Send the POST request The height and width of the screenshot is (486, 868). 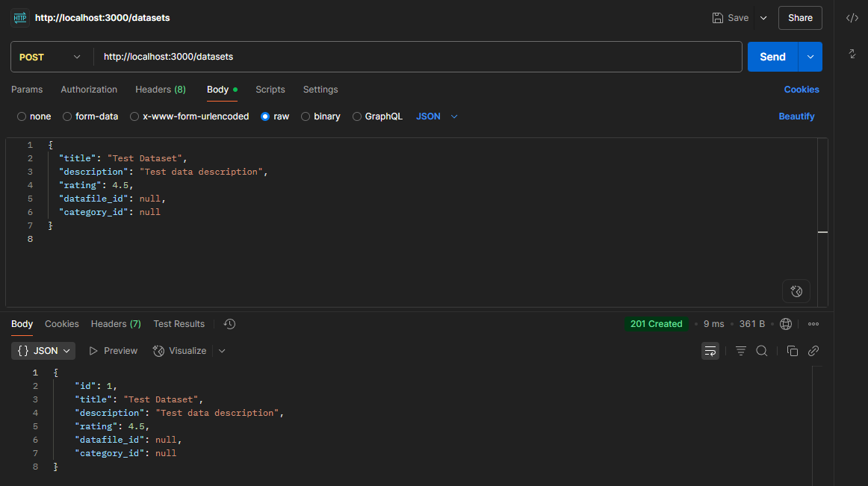tap(773, 57)
